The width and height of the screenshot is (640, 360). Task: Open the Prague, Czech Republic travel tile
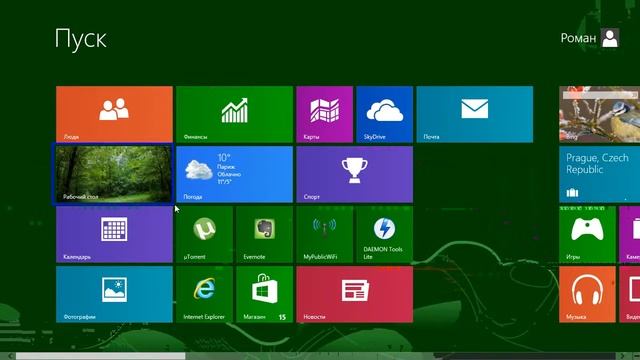pos(600,174)
